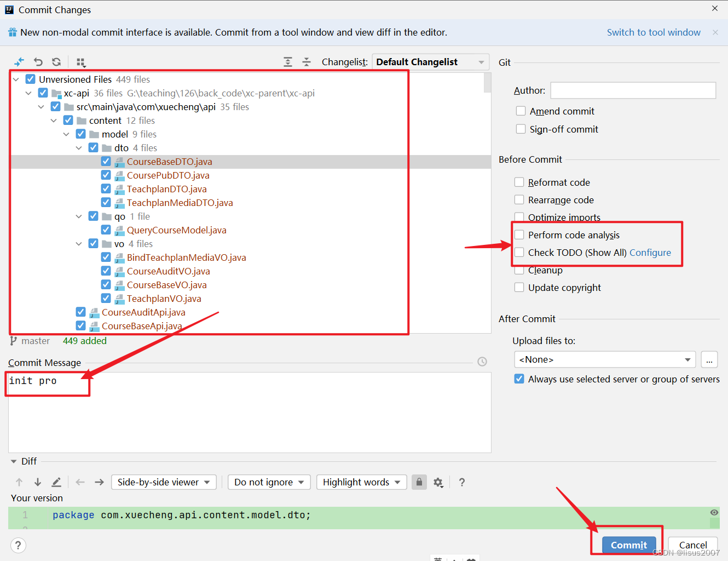Click the master branch icon
This screenshot has width=728, height=561.
[14, 341]
